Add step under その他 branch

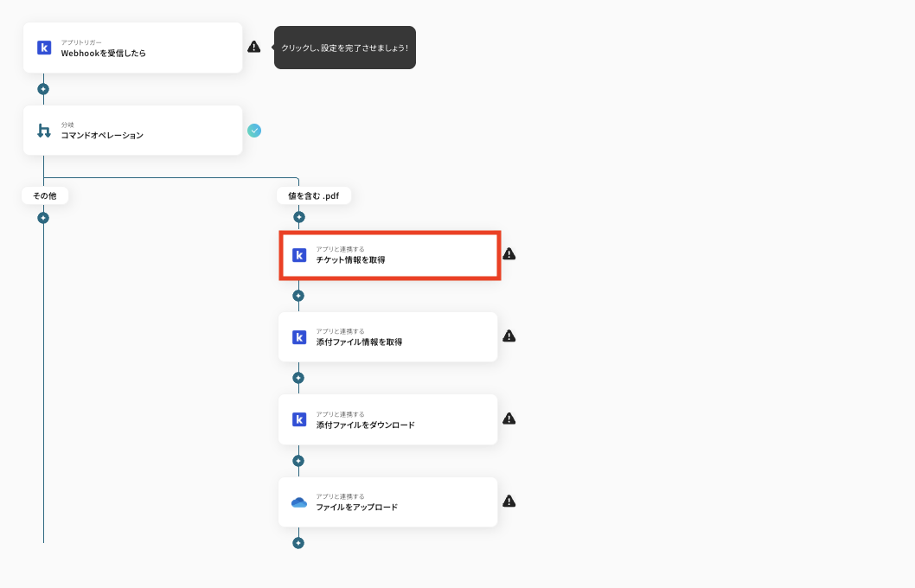[x=43, y=218]
